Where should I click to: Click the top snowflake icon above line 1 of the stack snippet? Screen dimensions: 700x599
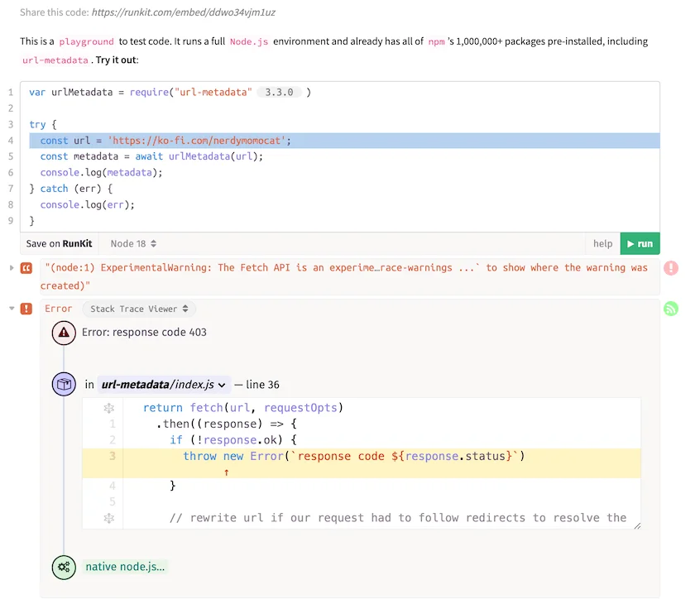coord(108,408)
